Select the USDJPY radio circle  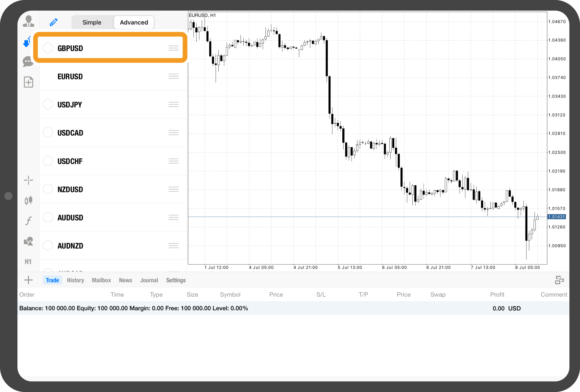click(x=48, y=104)
